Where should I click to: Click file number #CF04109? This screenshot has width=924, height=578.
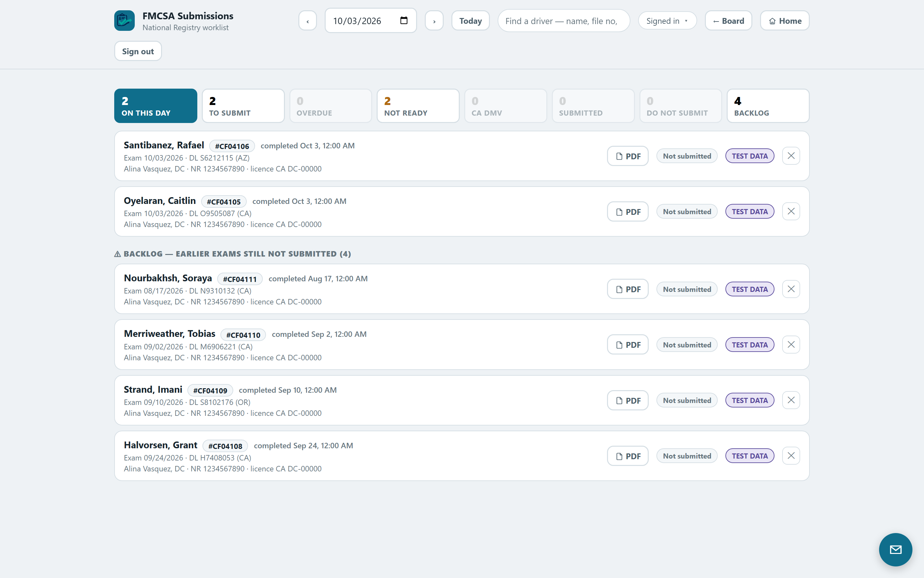click(210, 390)
